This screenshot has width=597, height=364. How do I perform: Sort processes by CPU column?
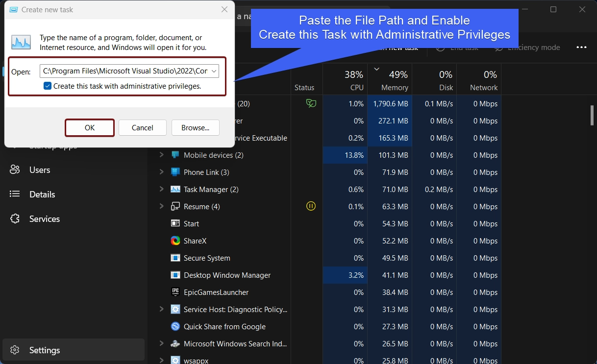coord(345,80)
